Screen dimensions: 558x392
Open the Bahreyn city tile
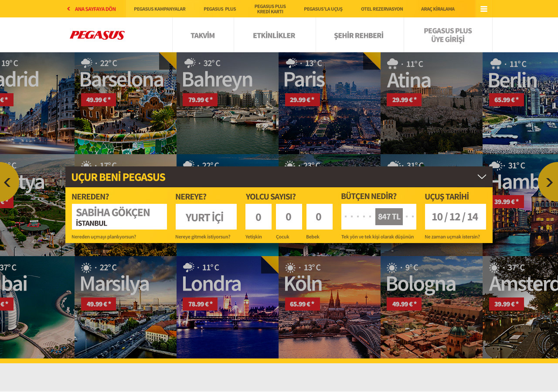pyautogui.click(x=228, y=103)
